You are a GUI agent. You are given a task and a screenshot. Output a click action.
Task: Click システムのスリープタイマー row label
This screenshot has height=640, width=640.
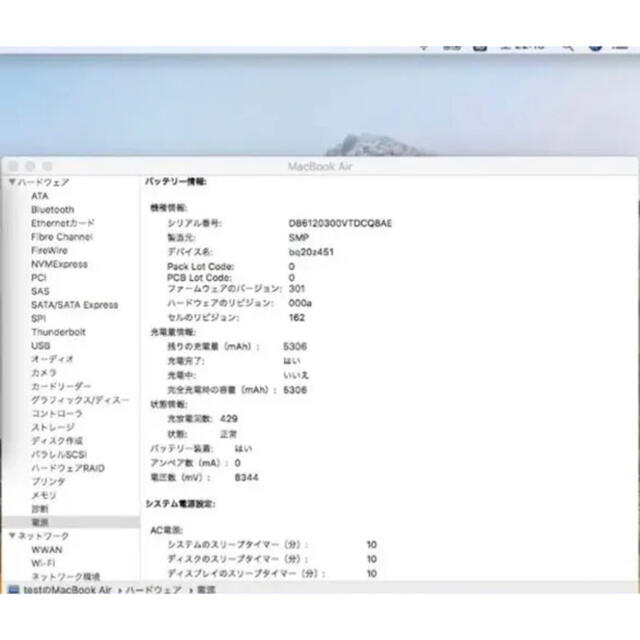tap(237, 544)
